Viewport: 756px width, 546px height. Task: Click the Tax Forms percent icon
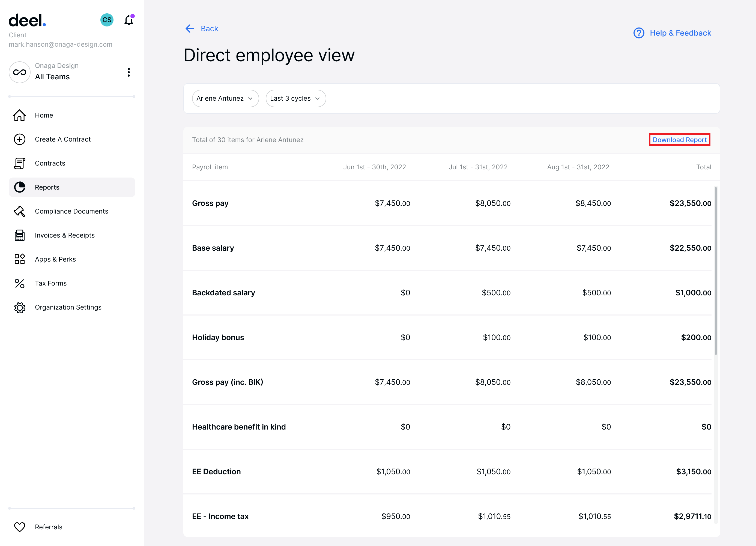20,283
